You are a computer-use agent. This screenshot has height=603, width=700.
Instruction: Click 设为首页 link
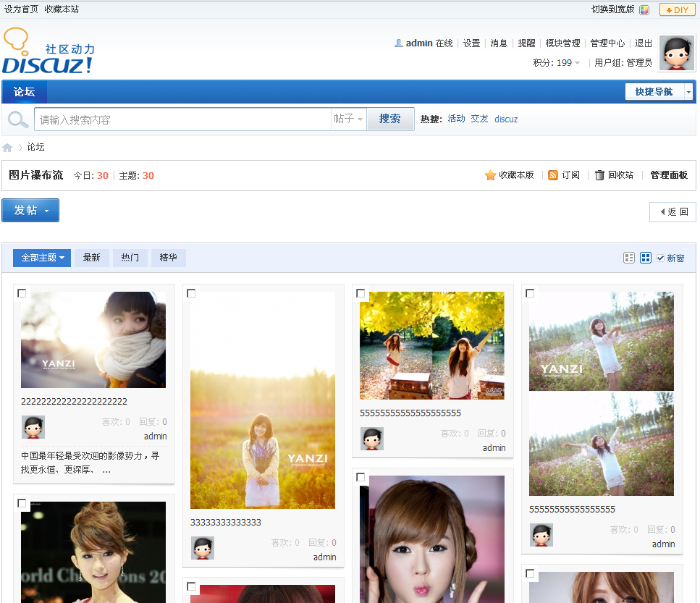point(21,9)
